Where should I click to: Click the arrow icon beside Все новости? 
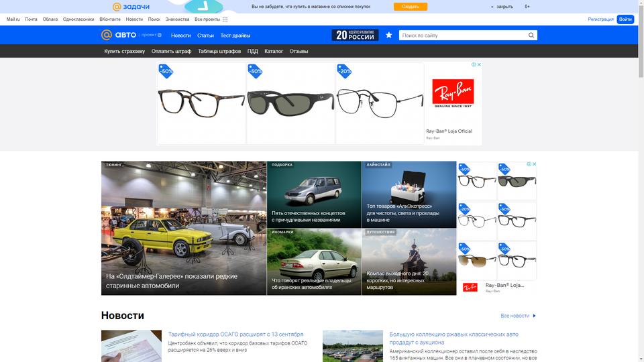tap(535, 316)
